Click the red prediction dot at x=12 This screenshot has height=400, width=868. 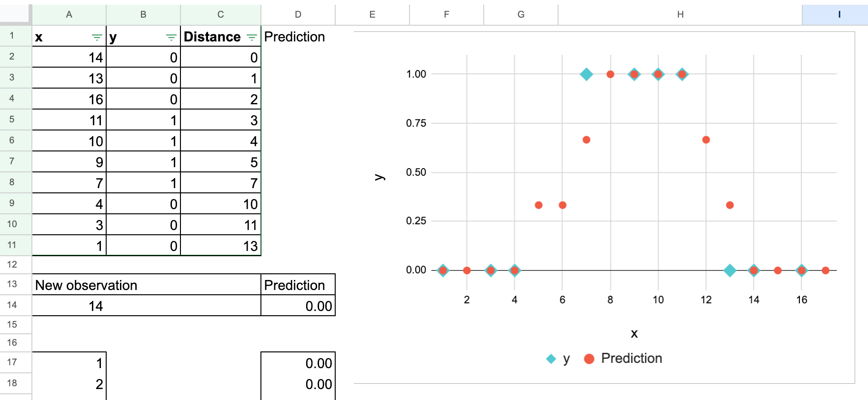pyautogui.click(x=706, y=140)
